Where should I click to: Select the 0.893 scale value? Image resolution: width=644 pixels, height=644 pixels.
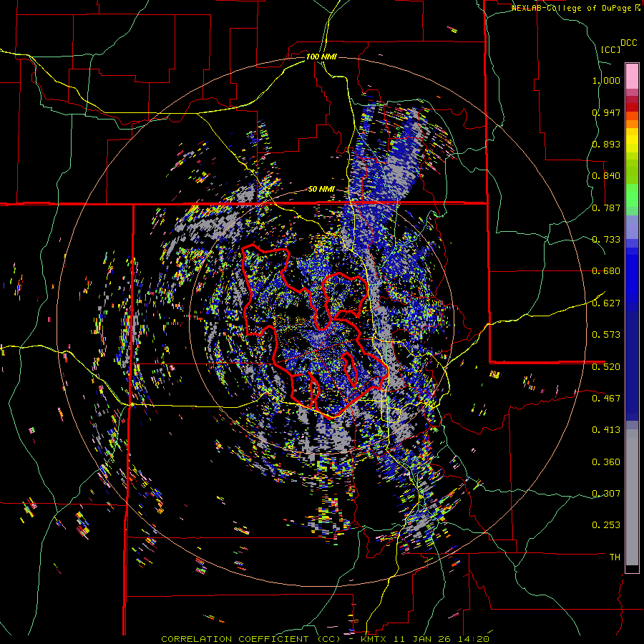[x=606, y=144]
